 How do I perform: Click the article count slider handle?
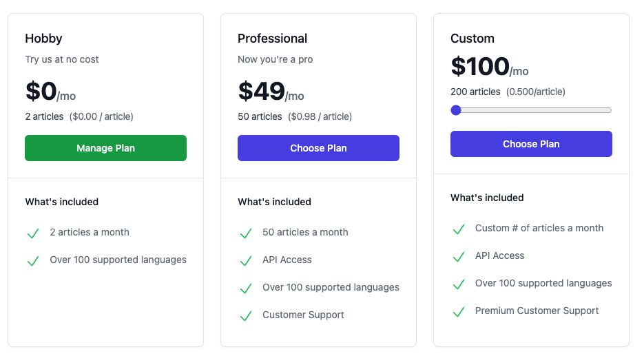[456, 110]
